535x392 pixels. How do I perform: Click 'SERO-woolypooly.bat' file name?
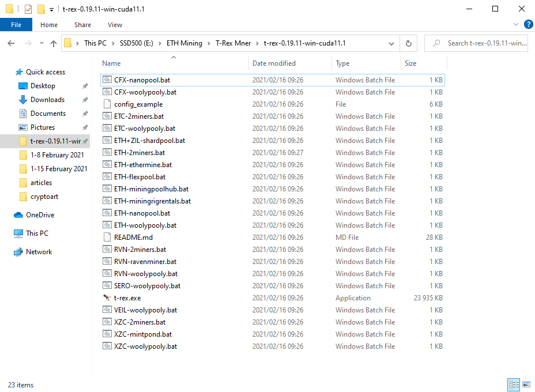click(x=148, y=286)
